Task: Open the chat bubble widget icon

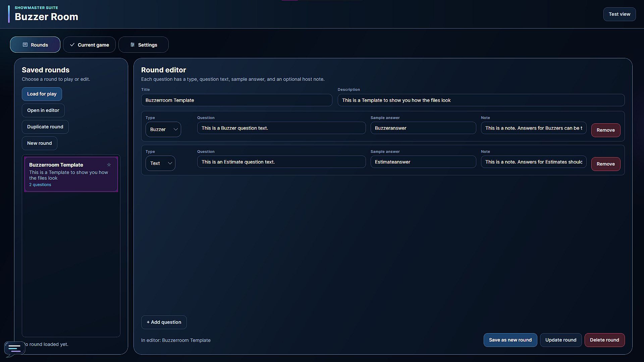Action: [x=14, y=349]
